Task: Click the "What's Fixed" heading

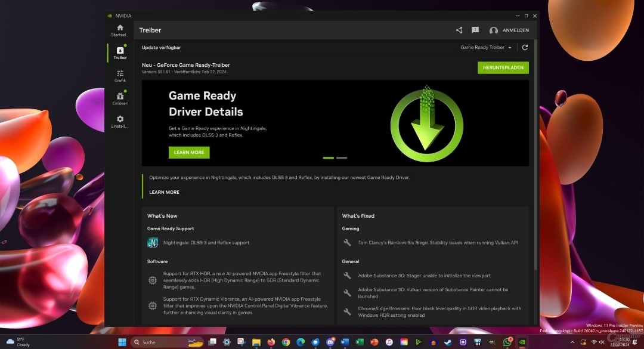Action: 358,216
